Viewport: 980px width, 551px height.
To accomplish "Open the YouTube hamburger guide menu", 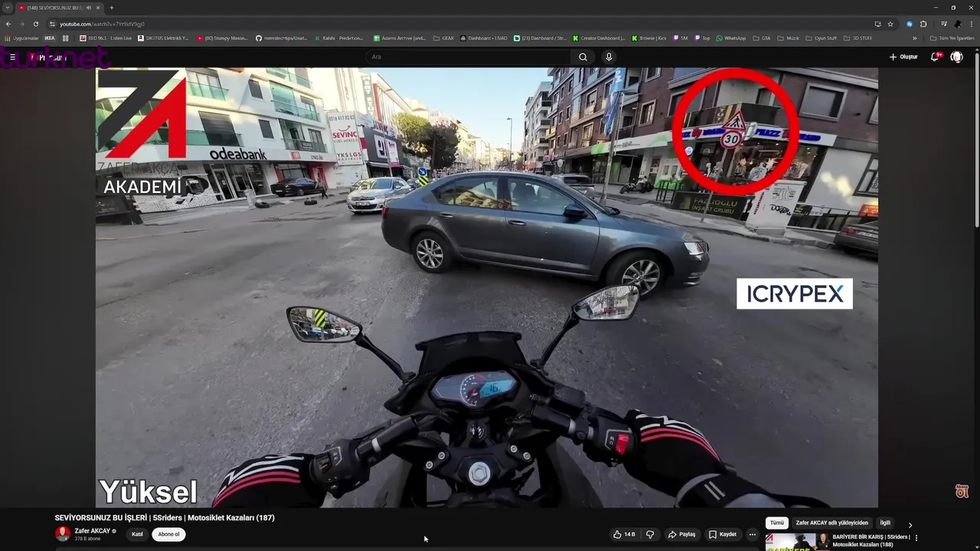I will click(x=12, y=57).
